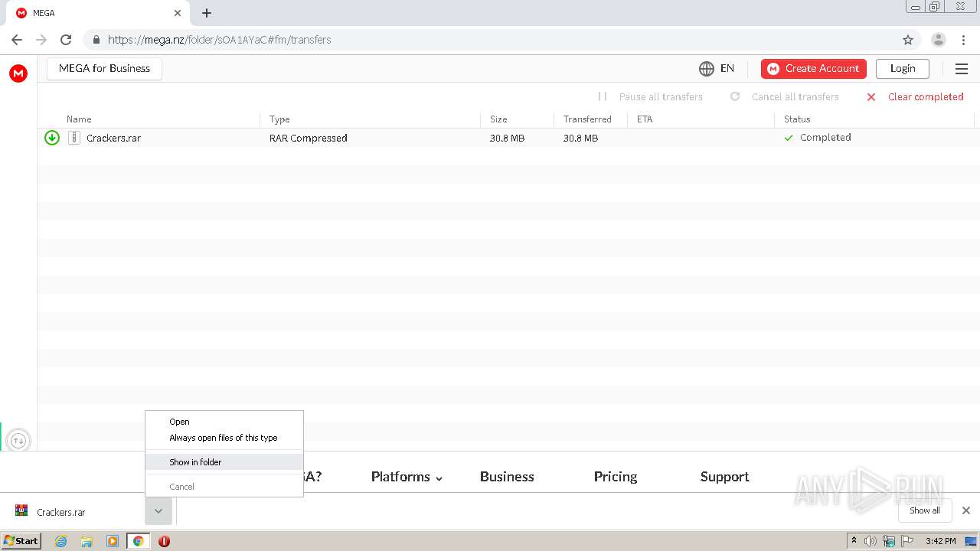
Task: Click the archive file icon beside Crackers.rar
Action: click(73, 138)
